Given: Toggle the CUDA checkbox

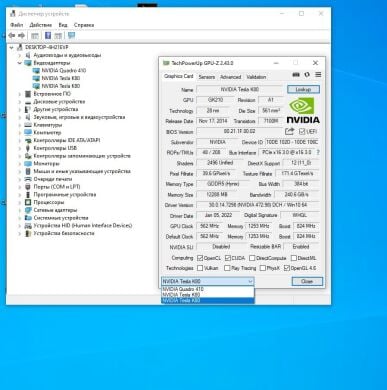Looking at the screenshot, I should 228,258.
